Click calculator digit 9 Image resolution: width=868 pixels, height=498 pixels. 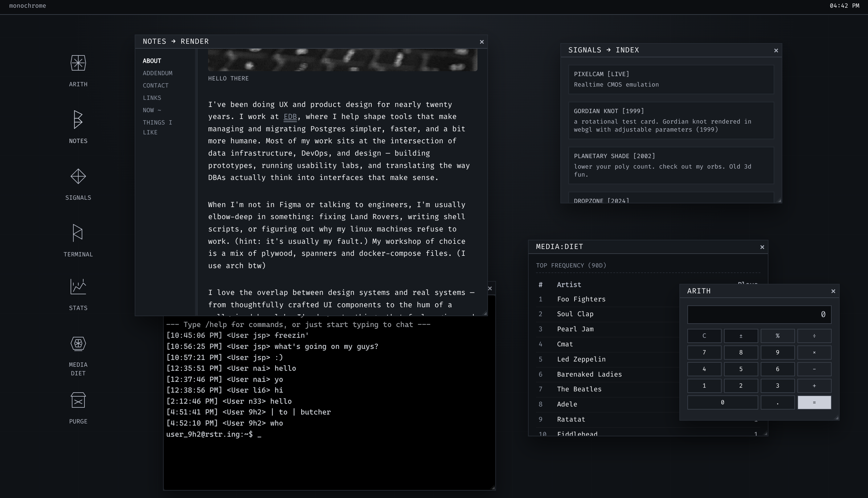click(777, 352)
